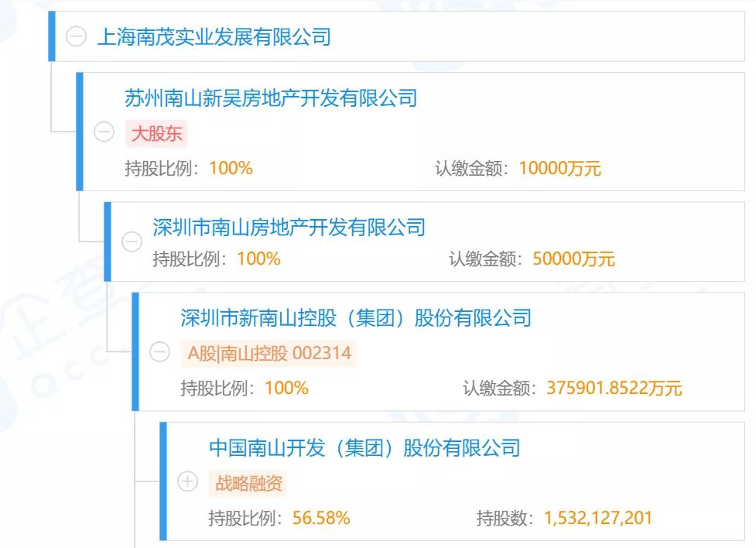Open 上海南茂实业发展有限公司 company page
756x548 pixels.
215,35
